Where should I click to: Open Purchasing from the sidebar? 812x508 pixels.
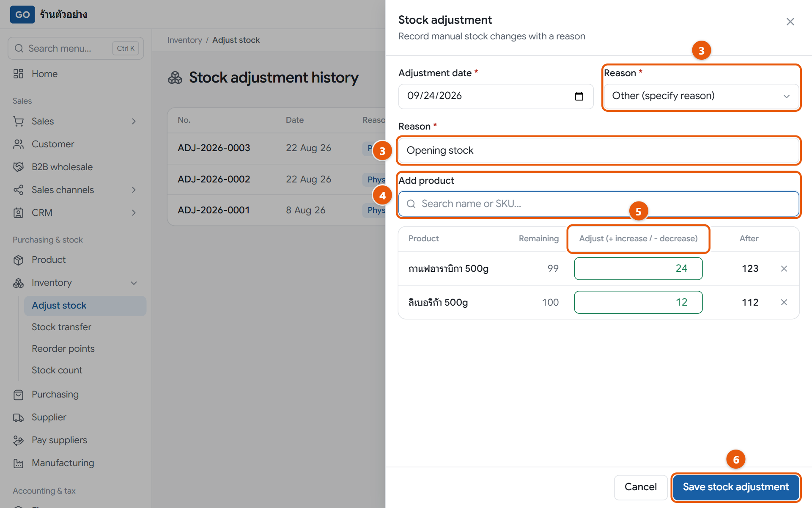coord(55,395)
